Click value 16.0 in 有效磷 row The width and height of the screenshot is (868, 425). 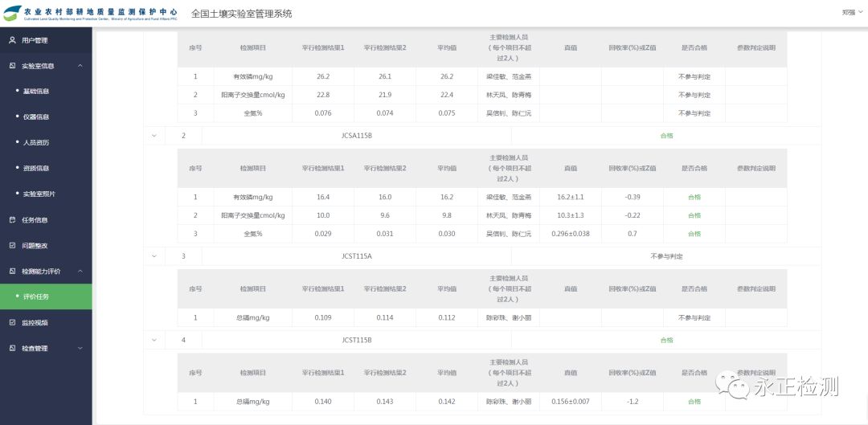[x=385, y=197]
